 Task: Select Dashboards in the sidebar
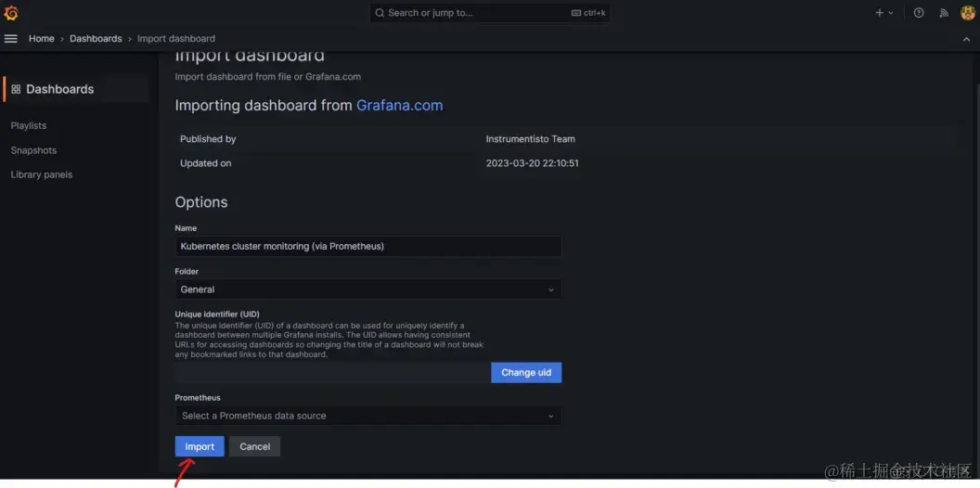(75, 89)
